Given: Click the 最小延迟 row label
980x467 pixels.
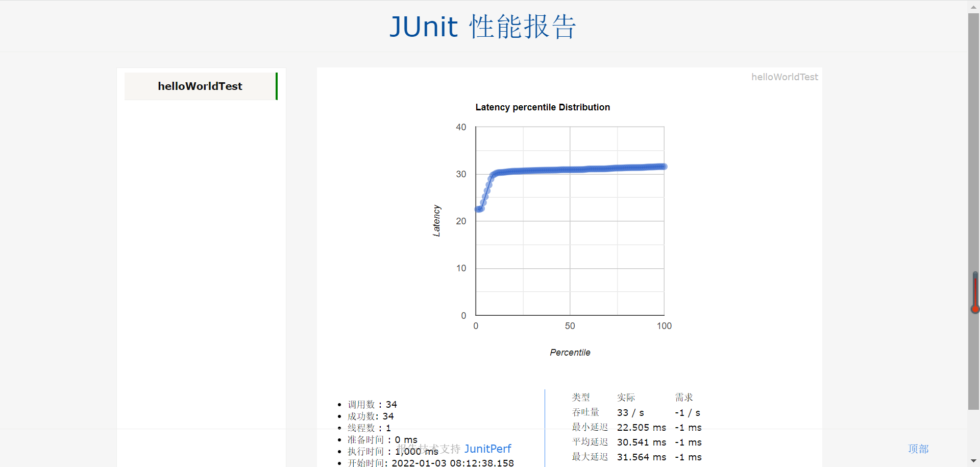Looking at the screenshot, I should pyautogui.click(x=590, y=427).
